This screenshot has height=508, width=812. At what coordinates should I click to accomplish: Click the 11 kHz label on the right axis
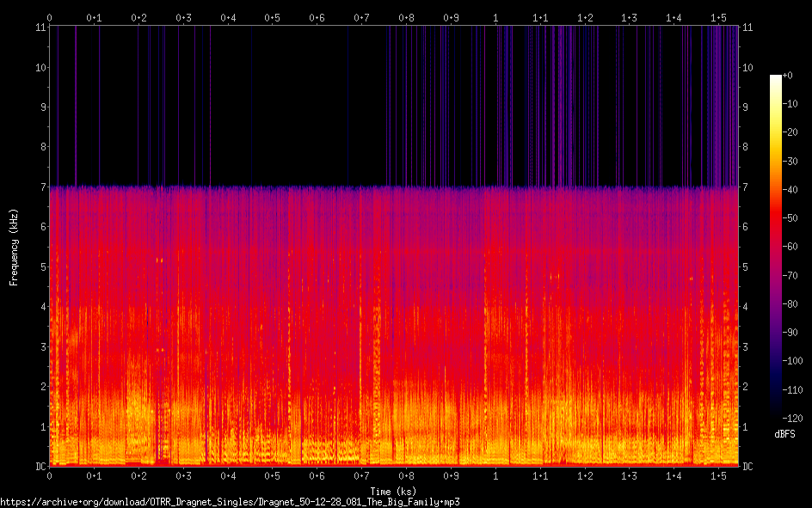pyautogui.click(x=747, y=28)
